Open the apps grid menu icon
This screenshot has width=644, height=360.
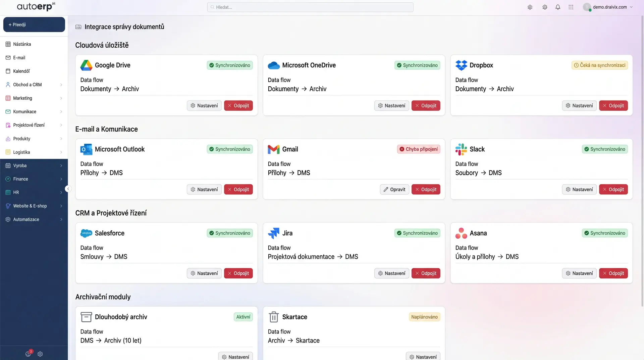tap(571, 7)
